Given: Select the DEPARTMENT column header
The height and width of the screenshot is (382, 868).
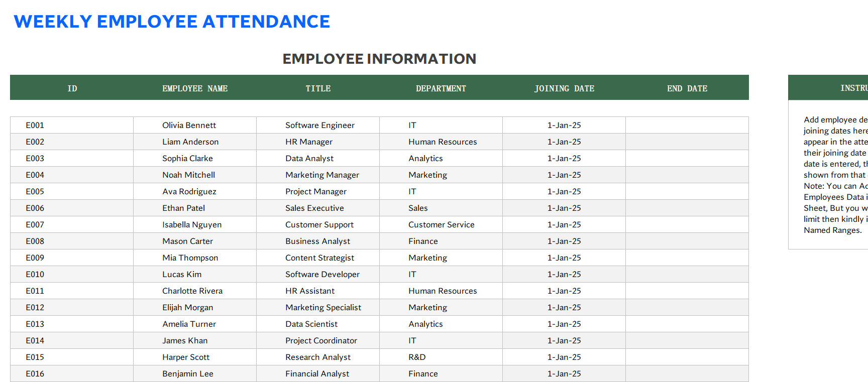Looking at the screenshot, I should [x=441, y=88].
